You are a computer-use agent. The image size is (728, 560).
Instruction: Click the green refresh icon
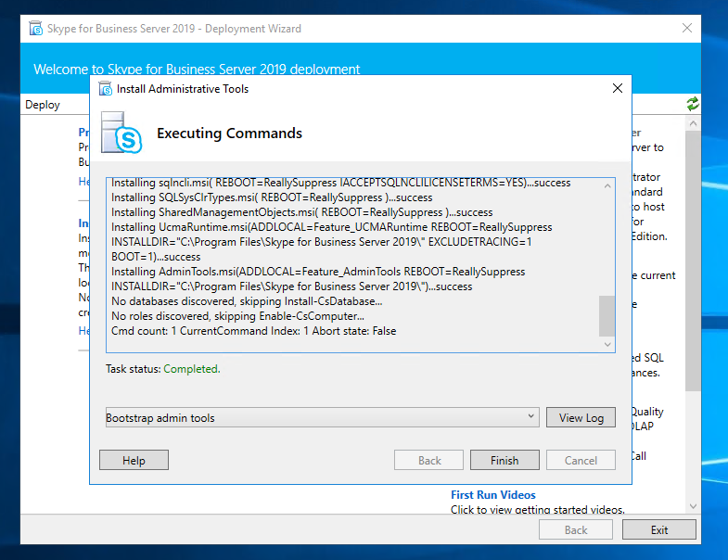[x=692, y=104]
